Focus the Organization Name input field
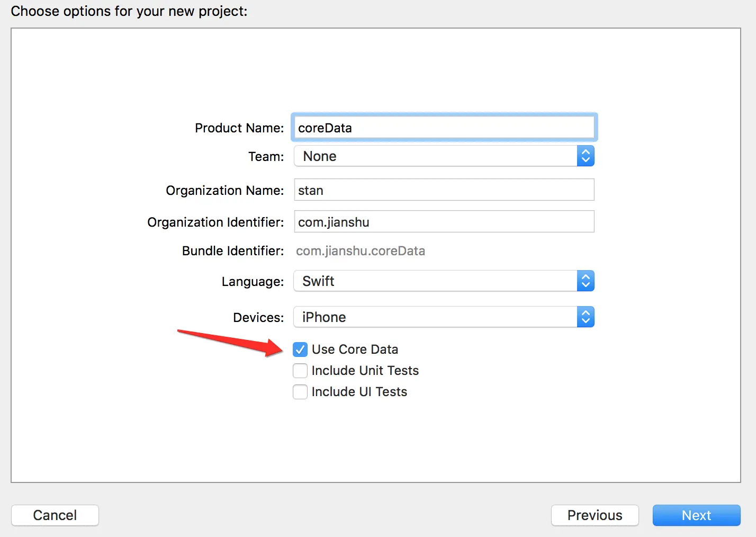The image size is (756, 537). 444,190
